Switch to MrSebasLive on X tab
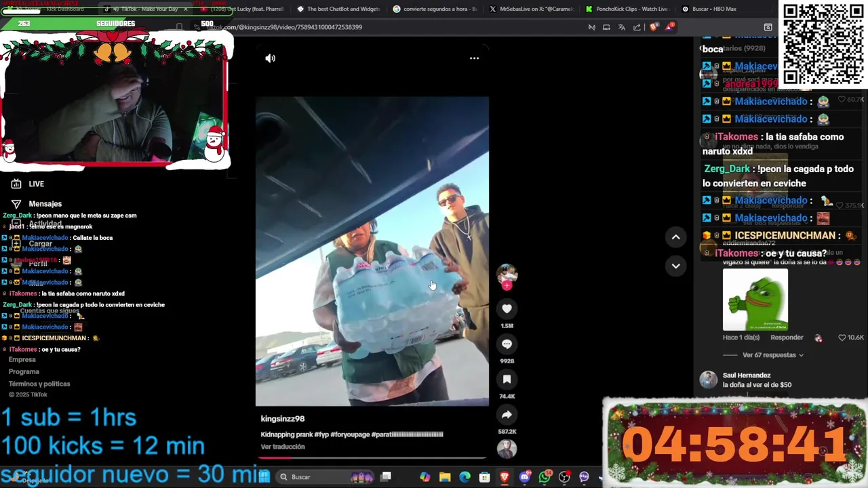The height and width of the screenshot is (488, 868). click(532, 9)
